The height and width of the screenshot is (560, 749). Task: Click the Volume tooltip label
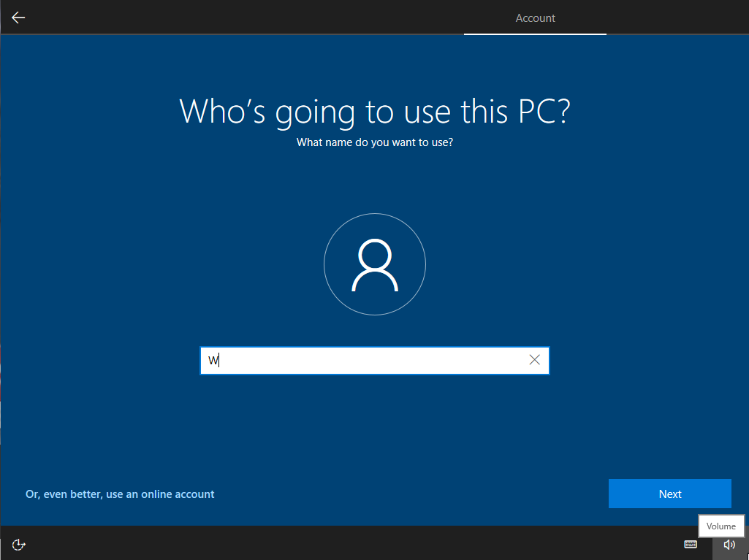[721, 526]
